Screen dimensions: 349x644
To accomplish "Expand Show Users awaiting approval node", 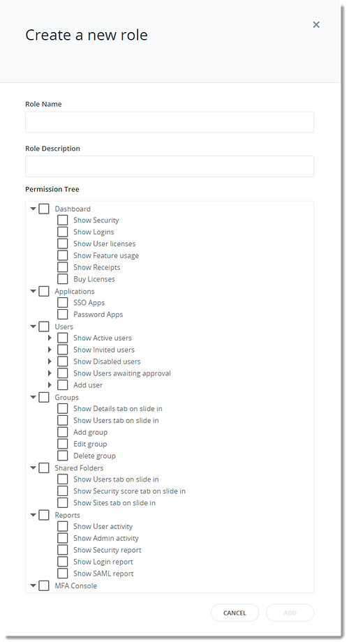I will pos(50,373).
